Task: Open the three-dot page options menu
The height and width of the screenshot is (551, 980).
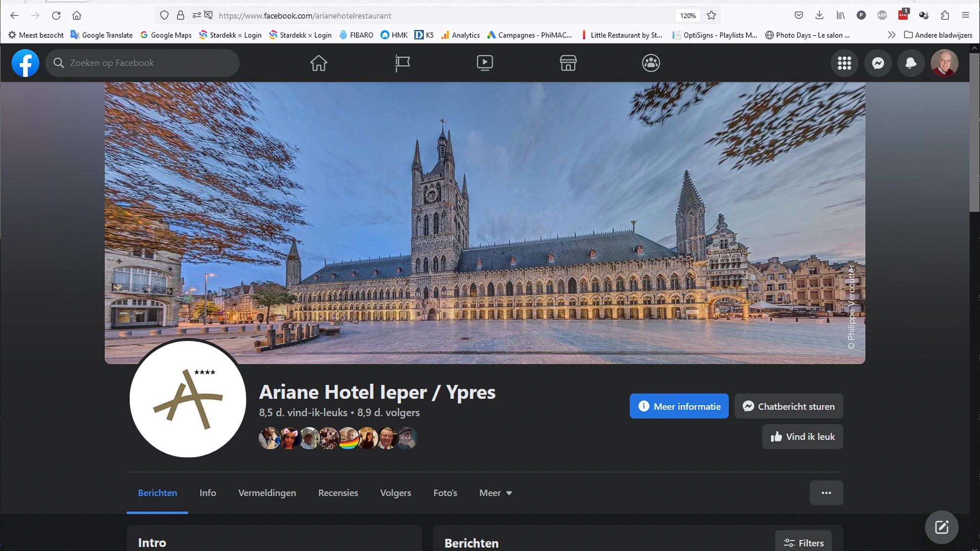Action: 826,493
